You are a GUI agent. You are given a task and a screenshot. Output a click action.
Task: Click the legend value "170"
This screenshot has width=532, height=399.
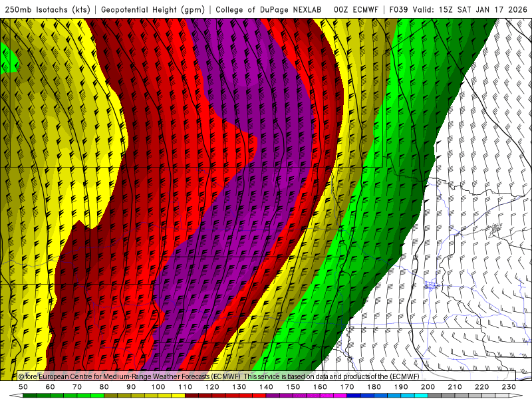click(347, 387)
